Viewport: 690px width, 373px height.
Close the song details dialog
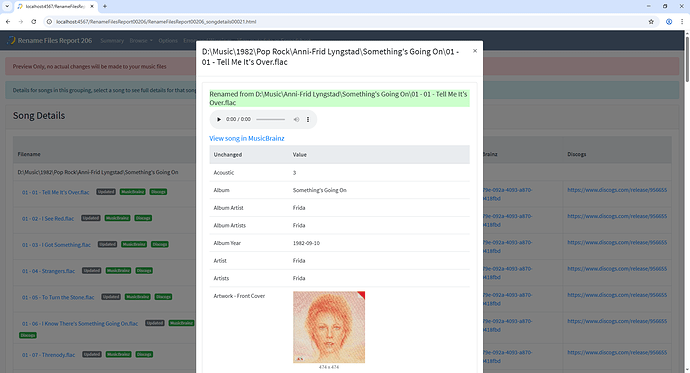pyautogui.click(x=475, y=51)
